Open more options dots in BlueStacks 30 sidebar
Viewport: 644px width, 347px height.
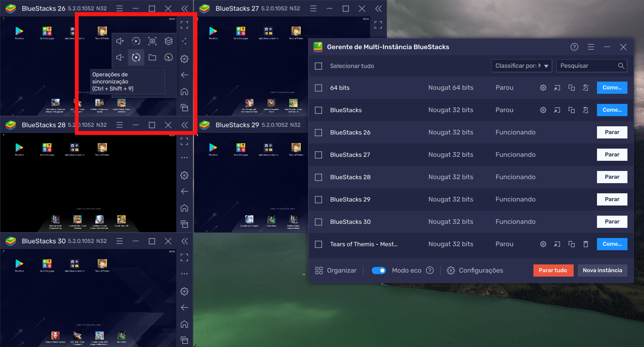(x=184, y=274)
